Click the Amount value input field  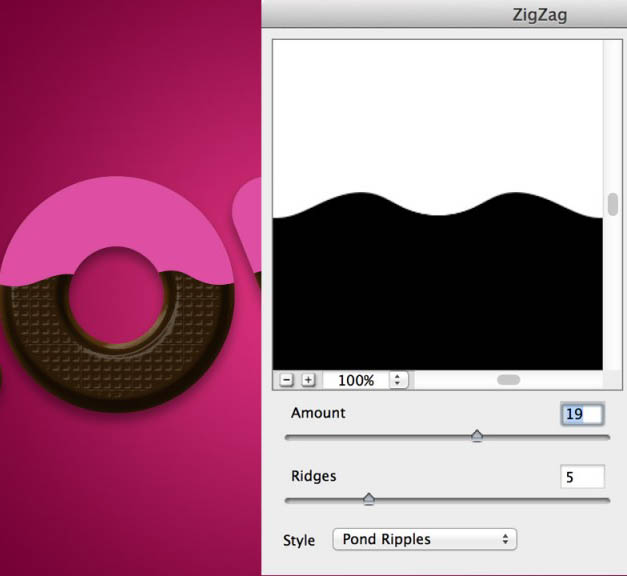(x=582, y=414)
